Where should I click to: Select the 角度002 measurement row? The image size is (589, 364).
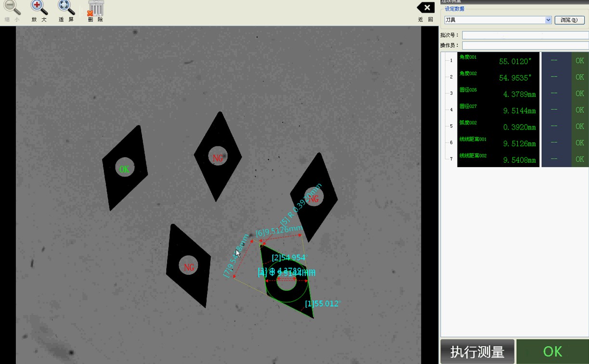(x=498, y=77)
